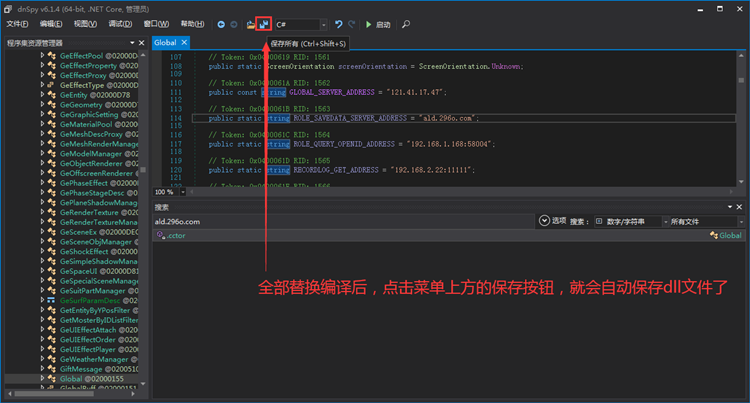Open the Debug menu
The height and width of the screenshot is (403, 750).
point(120,23)
